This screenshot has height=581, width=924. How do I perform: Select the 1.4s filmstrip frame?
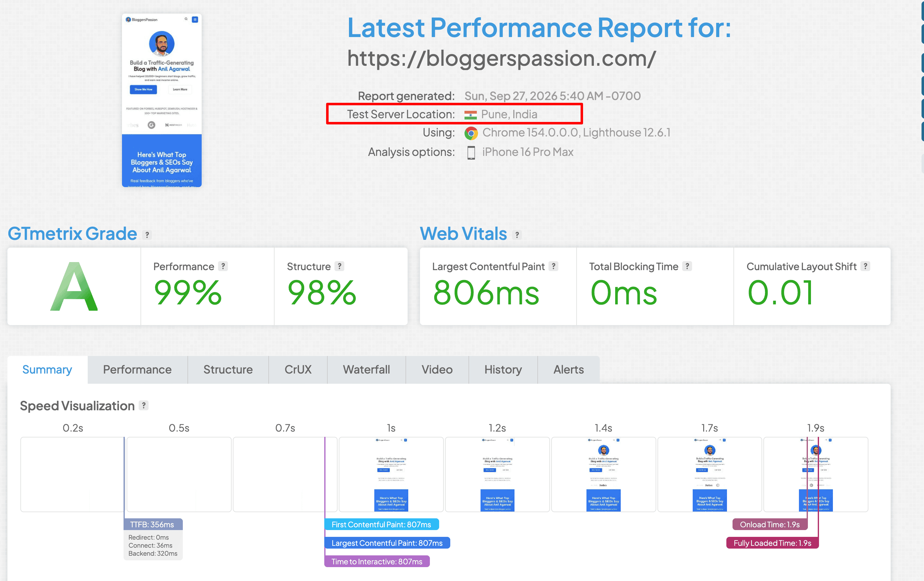603,474
